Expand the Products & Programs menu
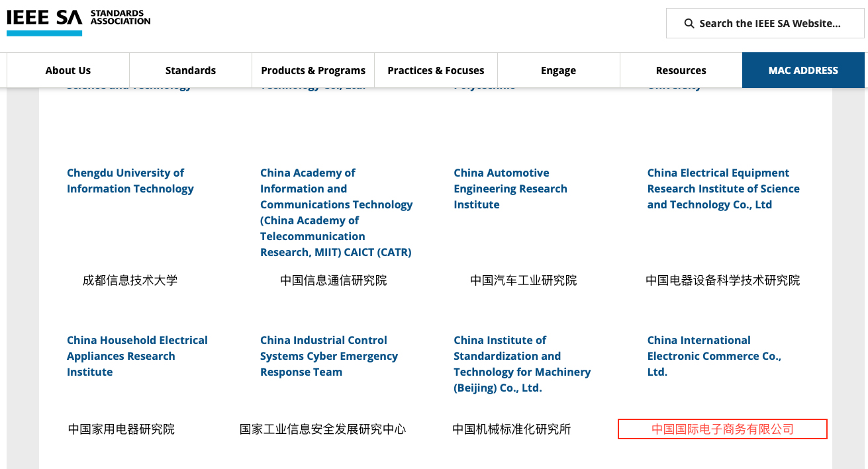Image resolution: width=868 pixels, height=469 pixels. (313, 70)
